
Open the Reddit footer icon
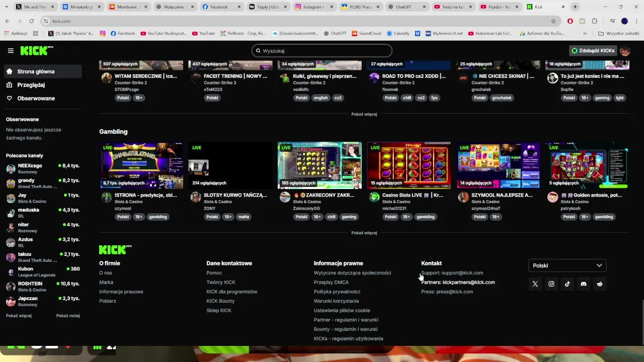click(600, 284)
